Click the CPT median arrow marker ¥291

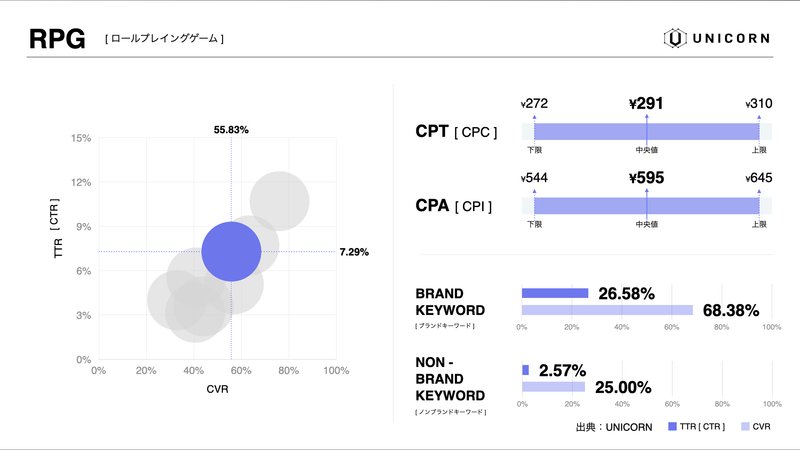pyautogui.click(x=646, y=117)
